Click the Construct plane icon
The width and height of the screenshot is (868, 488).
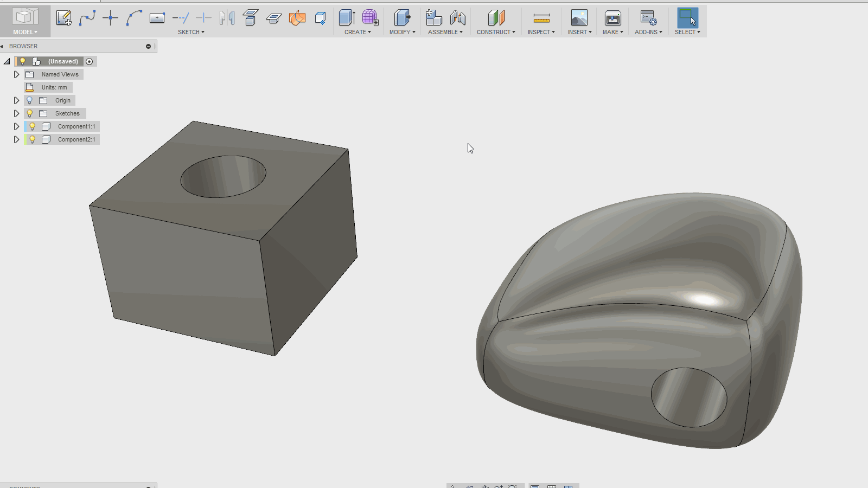(496, 18)
